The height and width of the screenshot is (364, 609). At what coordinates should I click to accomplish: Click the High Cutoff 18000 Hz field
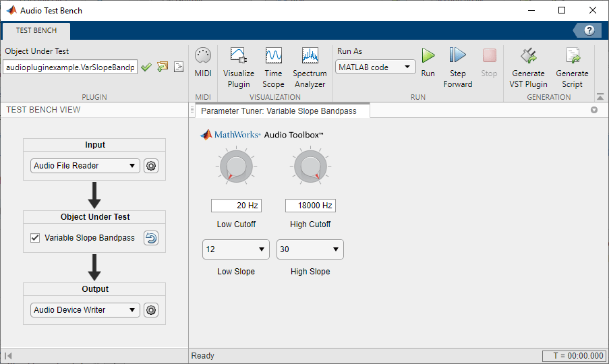tap(310, 206)
